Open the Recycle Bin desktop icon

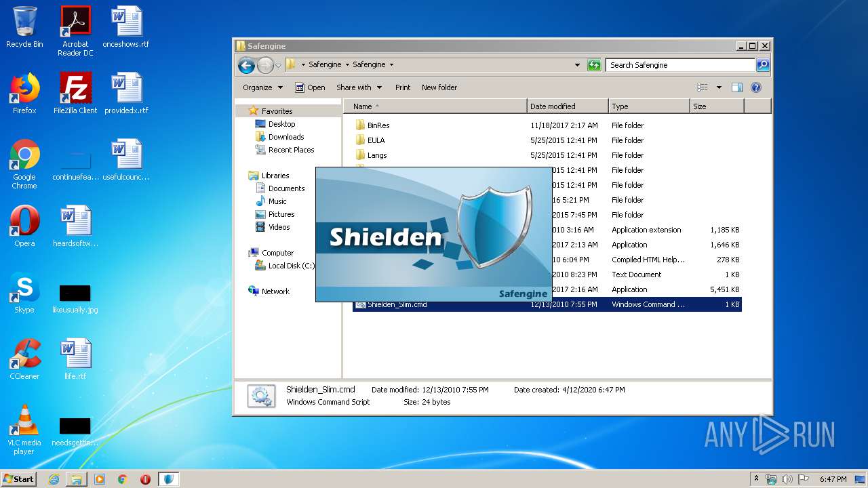pos(24,27)
